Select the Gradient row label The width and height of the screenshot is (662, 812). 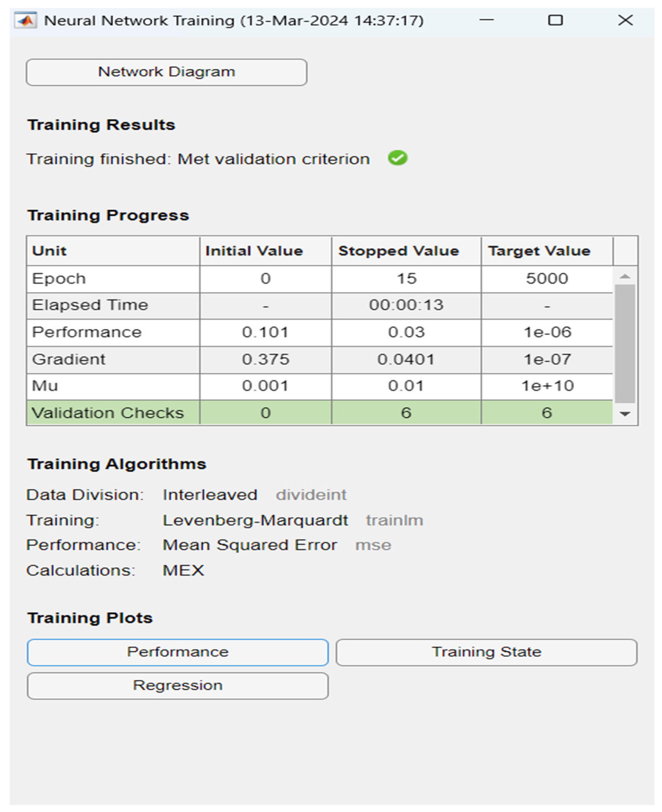point(69,359)
